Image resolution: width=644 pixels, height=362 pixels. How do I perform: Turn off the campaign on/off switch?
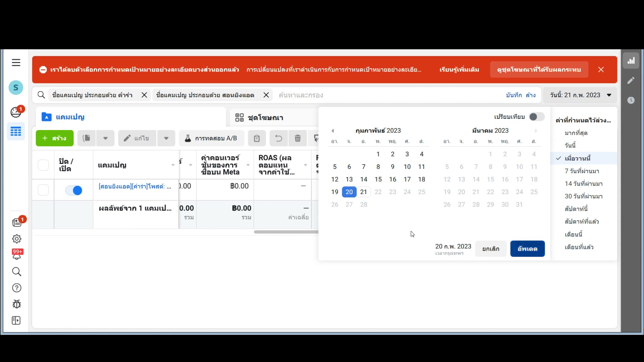(74, 190)
